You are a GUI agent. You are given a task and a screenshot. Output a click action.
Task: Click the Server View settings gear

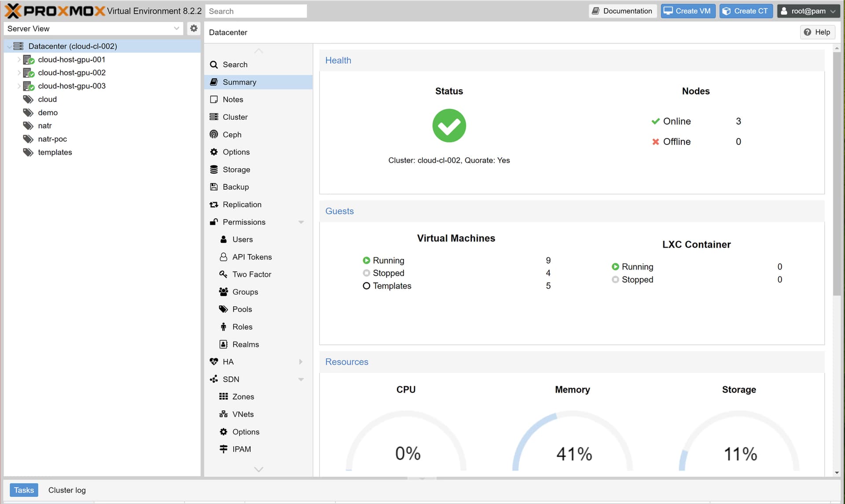click(194, 28)
